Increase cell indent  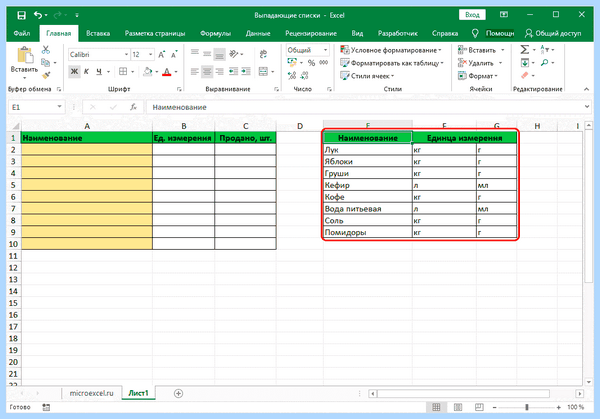(246, 72)
